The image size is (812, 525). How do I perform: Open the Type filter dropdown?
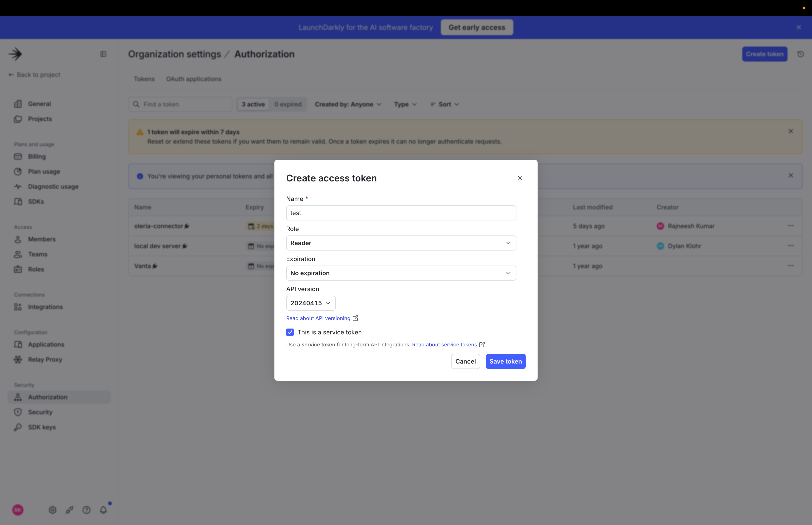[x=406, y=104]
